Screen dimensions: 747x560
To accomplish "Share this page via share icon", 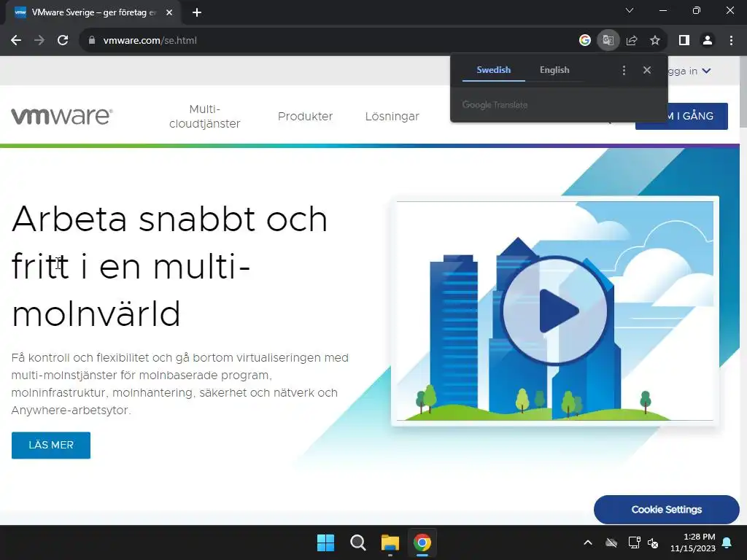I will click(632, 41).
